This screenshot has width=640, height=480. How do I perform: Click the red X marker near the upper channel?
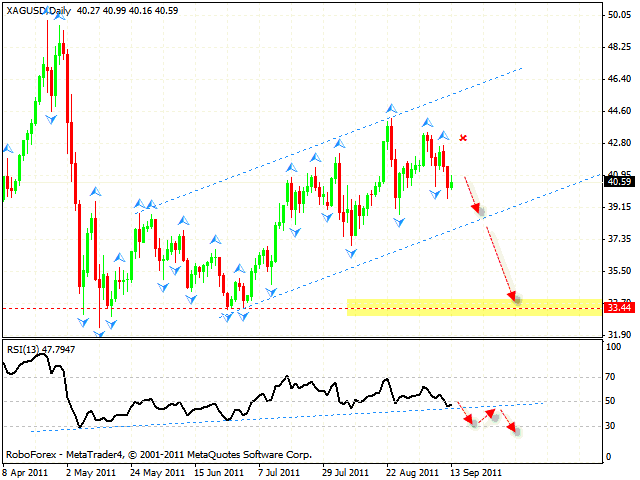coord(463,137)
